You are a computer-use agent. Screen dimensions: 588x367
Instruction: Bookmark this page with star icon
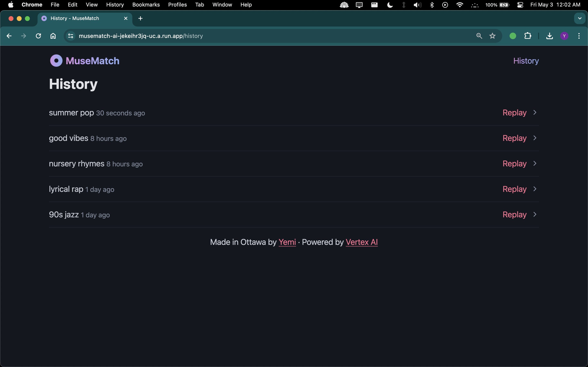[x=492, y=36]
